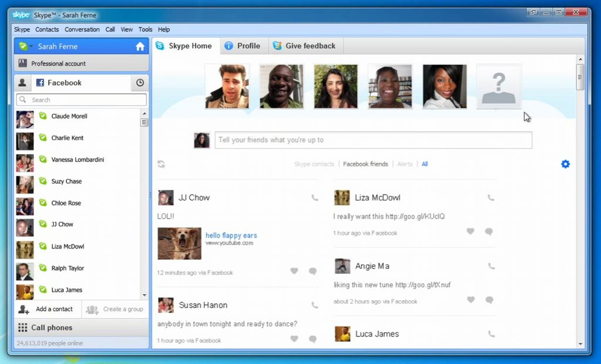Show All feed updates
Image resolution: width=601 pixels, height=364 pixels.
(x=425, y=164)
